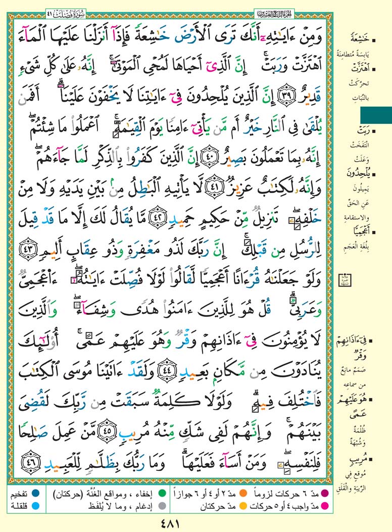Image resolution: width=392 pixels, height=532 pixels.
Task: Click margin definition انتفخت
Action: 360,145
